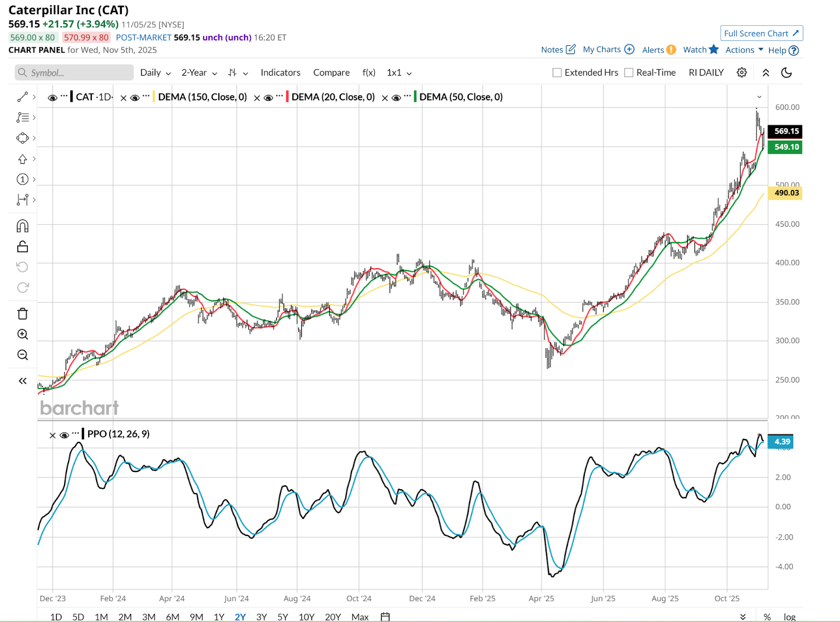The image size is (840, 622).
Task: Select the trend line drawing tool
Action: tap(23, 97)
